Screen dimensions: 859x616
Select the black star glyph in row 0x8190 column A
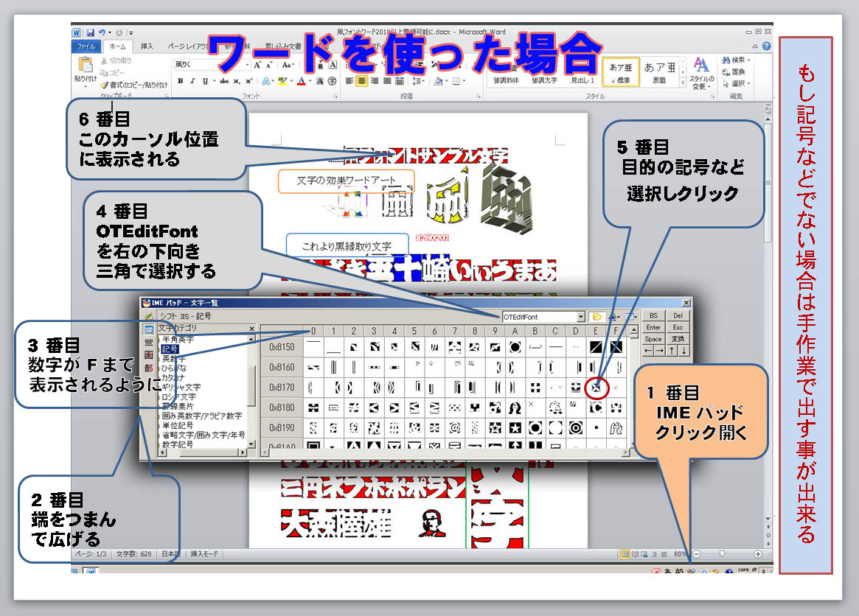[515, 427]
